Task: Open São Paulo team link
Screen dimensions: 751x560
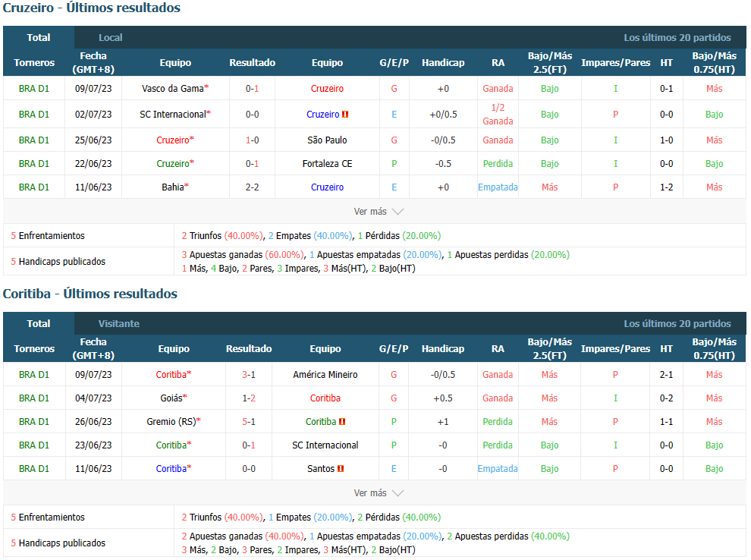Action: [x=327, y=140]
